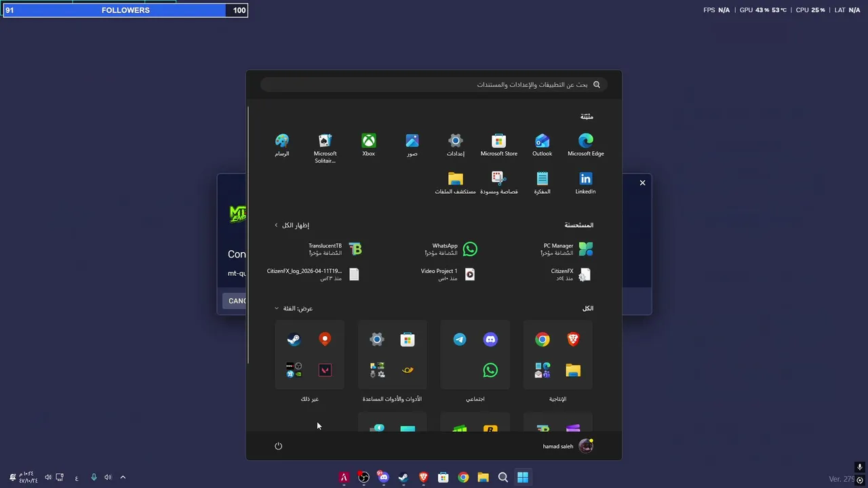Launch LinkedIn from pinned apps
The width and height of the screenshot is (868, 488).
[585, 183]
